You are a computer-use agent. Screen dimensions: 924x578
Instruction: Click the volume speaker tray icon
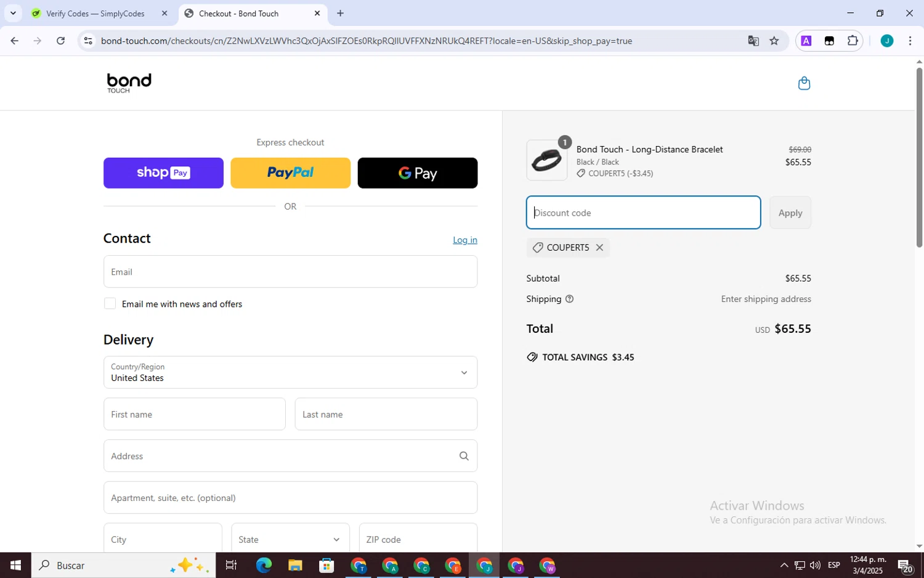815,565
